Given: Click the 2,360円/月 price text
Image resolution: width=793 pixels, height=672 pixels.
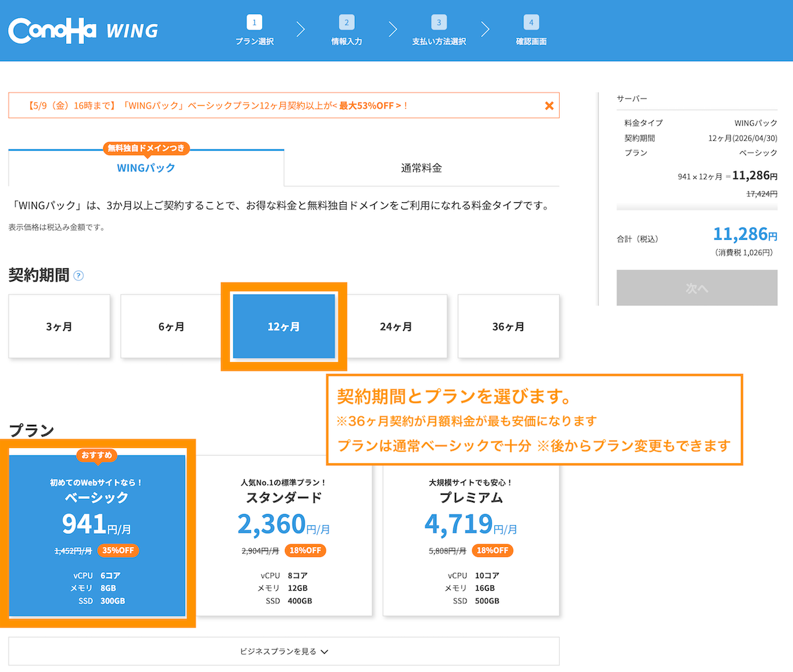Looking at the screenshot, I should click(x=284, y=524).
